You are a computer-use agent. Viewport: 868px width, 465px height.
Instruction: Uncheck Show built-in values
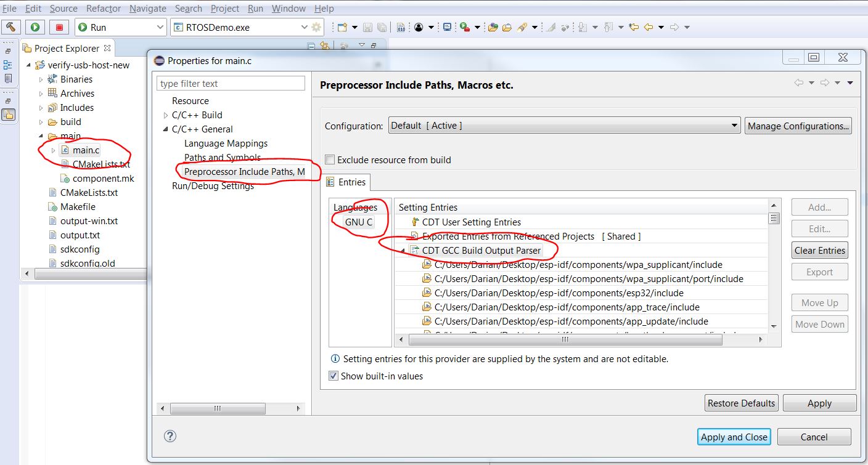[334, 376]
